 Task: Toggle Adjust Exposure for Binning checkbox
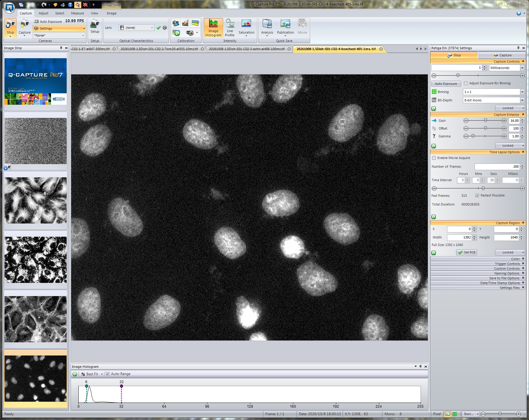[466, 83]
